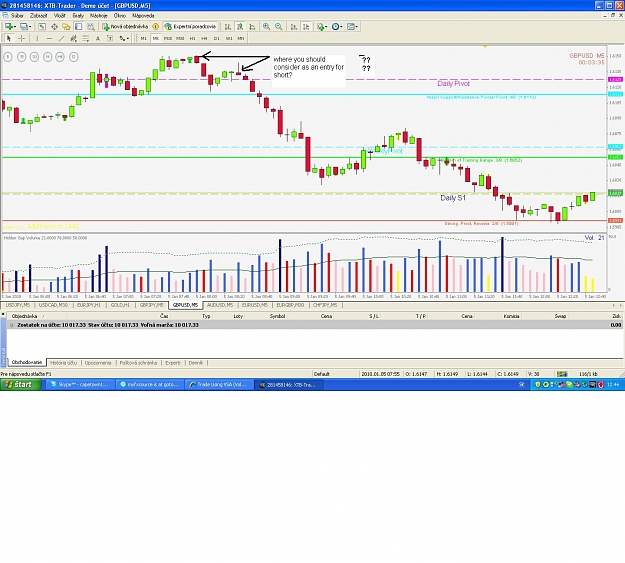The height and width of the screenshot is (563, 625).
Task: Open the Zobraziť menu
Action: (39, 16)
